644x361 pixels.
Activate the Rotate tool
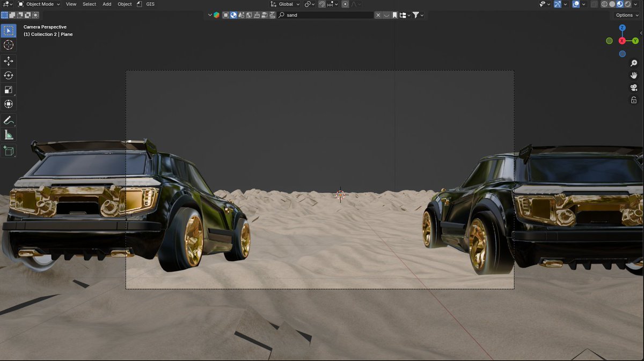coord(9,75)
